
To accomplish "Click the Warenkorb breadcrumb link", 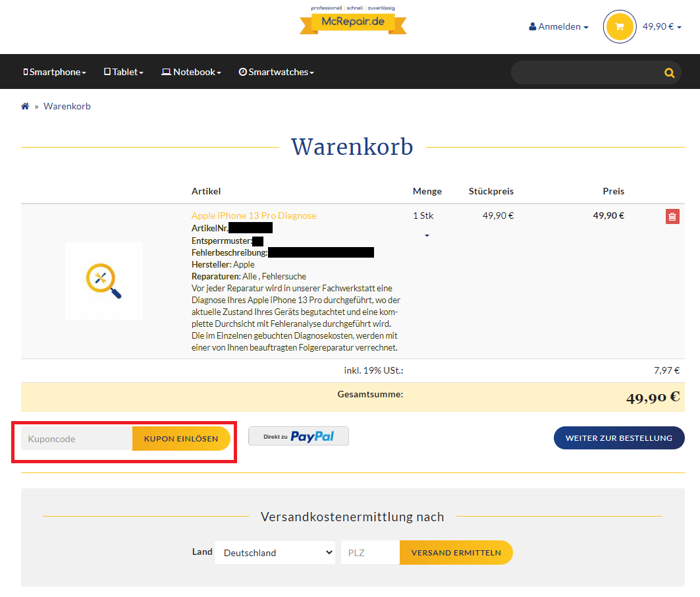I will 67,106.
